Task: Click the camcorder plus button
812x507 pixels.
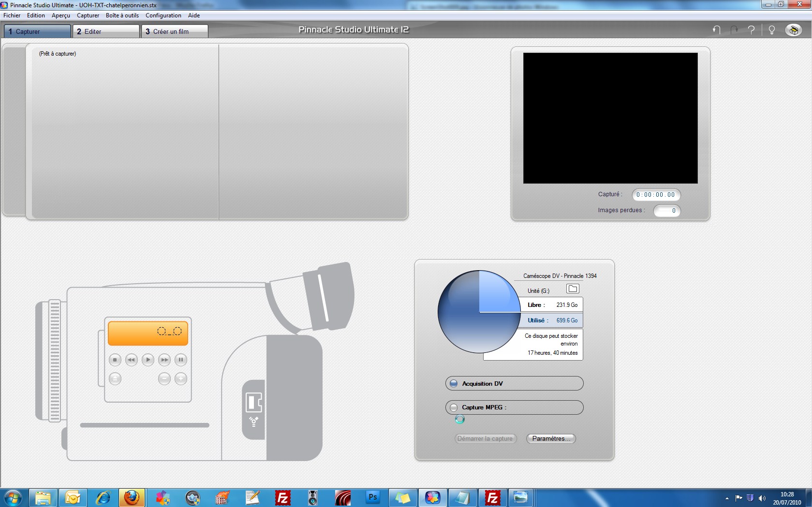Action: [181, 379]
